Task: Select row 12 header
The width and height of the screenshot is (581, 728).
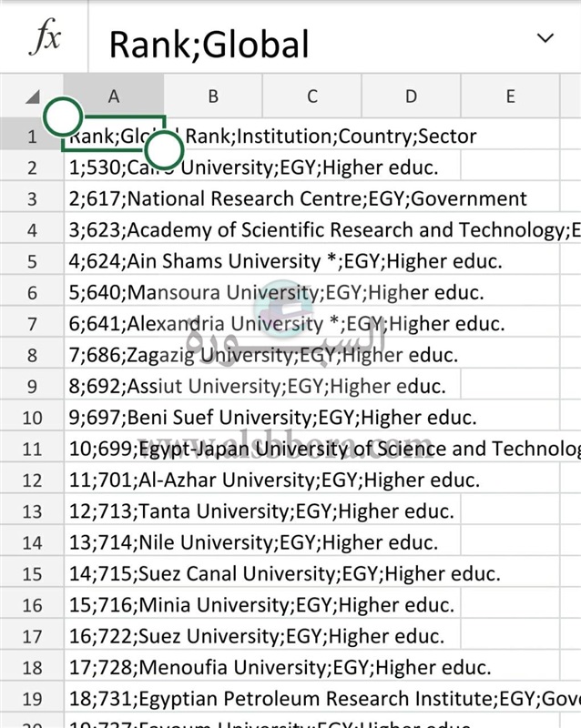Action: point(32,480)
